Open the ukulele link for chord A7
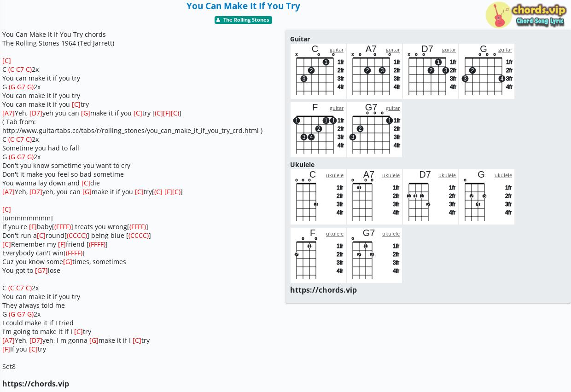The width and height of the screenshot is (571, 392). pos(391,175)
